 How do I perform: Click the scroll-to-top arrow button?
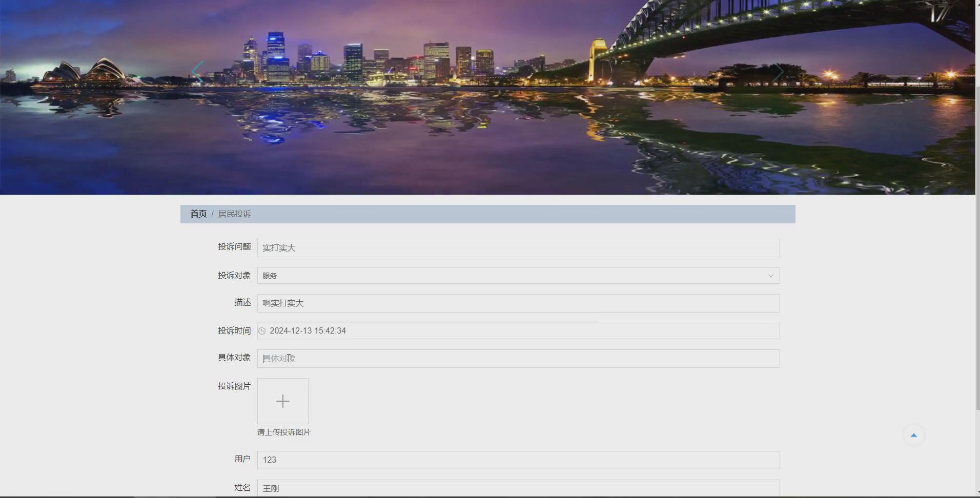[x=914, y=435]
